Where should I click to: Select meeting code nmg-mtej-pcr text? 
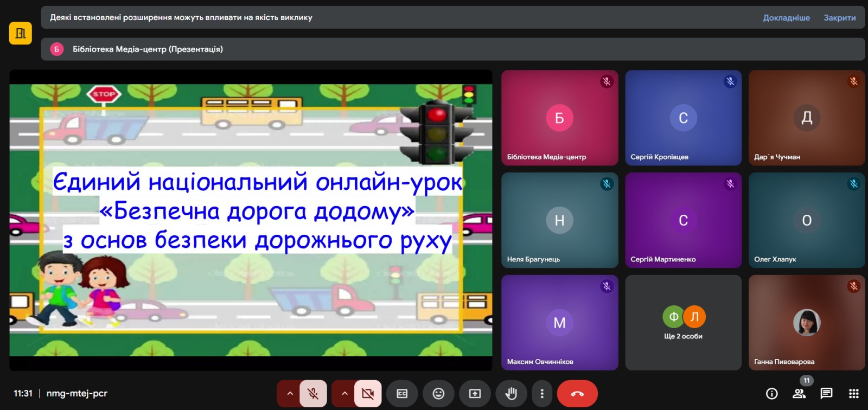(77, 393)
